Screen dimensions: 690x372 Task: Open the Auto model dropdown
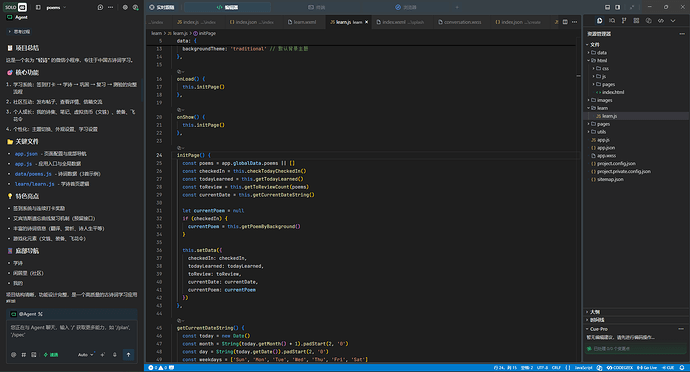click(85, 355)
